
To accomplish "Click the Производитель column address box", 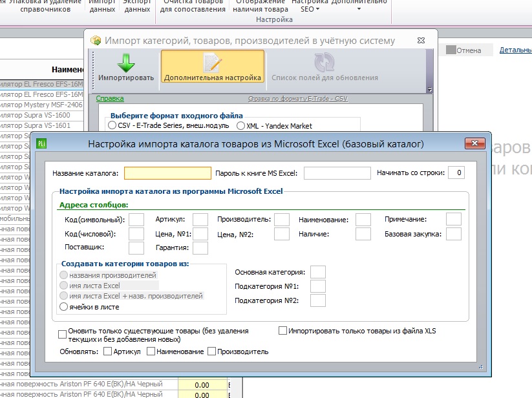I will click(x=282, y=219).
